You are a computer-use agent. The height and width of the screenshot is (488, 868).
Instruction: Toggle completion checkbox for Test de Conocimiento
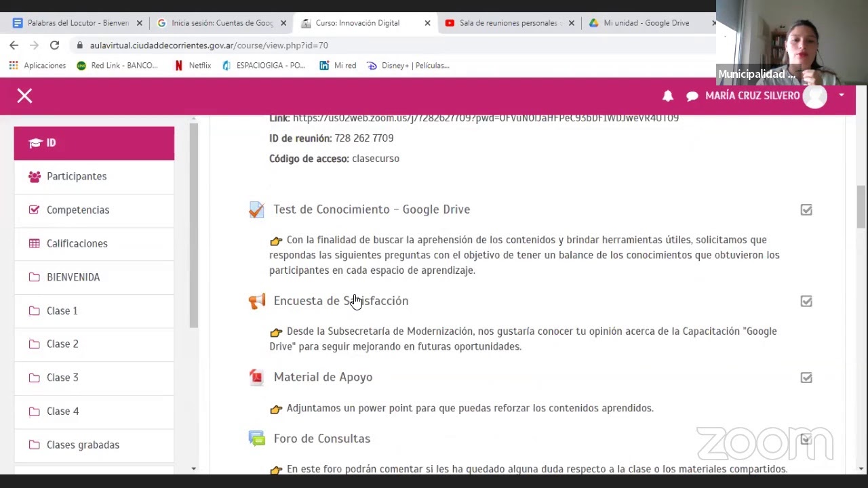click(806, 210)
